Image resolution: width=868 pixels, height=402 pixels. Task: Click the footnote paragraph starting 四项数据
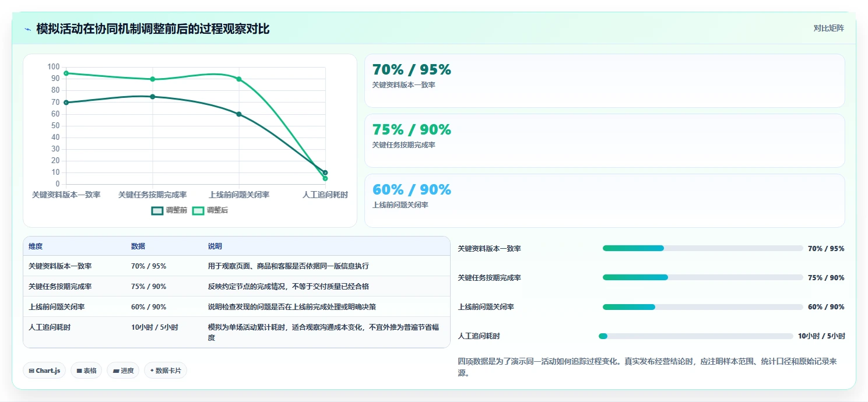[x=648, y=367]
